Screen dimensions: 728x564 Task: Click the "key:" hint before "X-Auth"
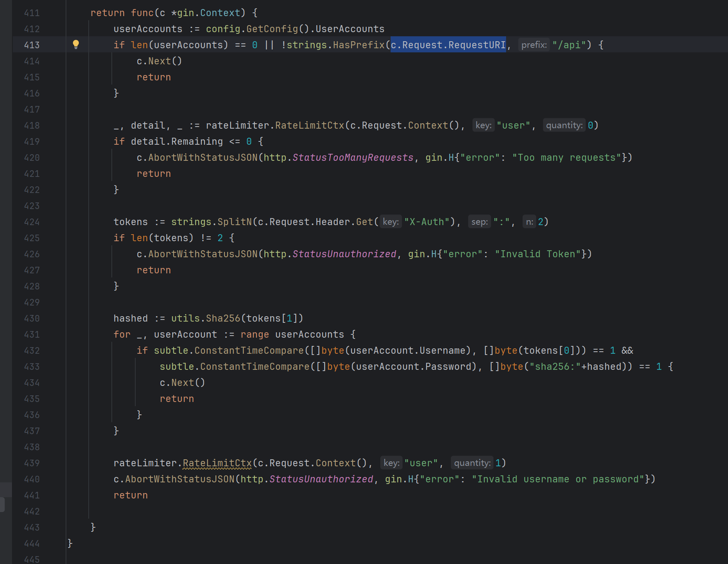tap(390, 222)
